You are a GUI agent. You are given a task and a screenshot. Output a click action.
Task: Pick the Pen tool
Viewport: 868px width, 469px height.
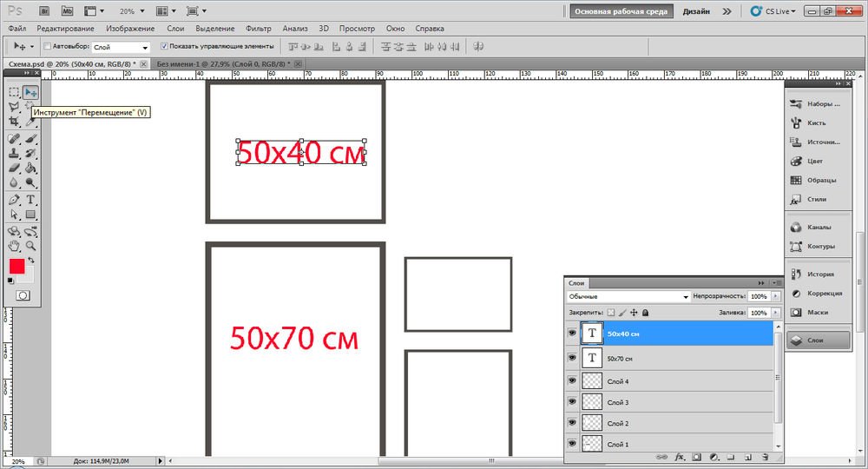coord(15,199)
